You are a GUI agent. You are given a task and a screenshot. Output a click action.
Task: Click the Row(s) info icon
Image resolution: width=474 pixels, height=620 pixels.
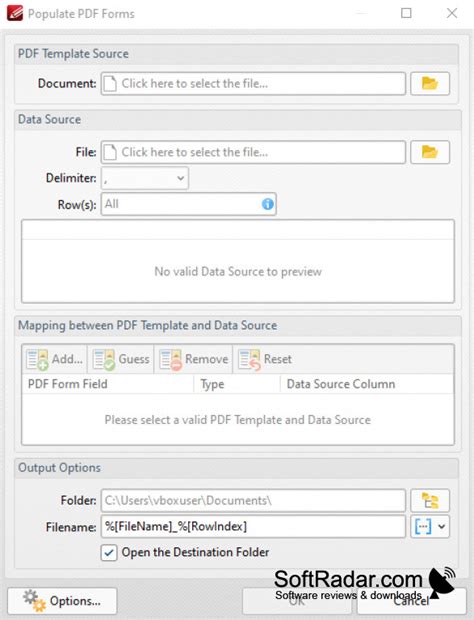click(x=268, y=204)
